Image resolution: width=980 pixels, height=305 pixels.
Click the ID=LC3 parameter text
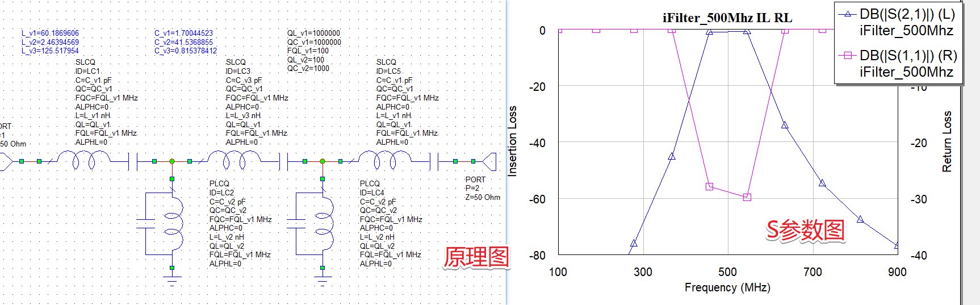click(x=238, y=71)
